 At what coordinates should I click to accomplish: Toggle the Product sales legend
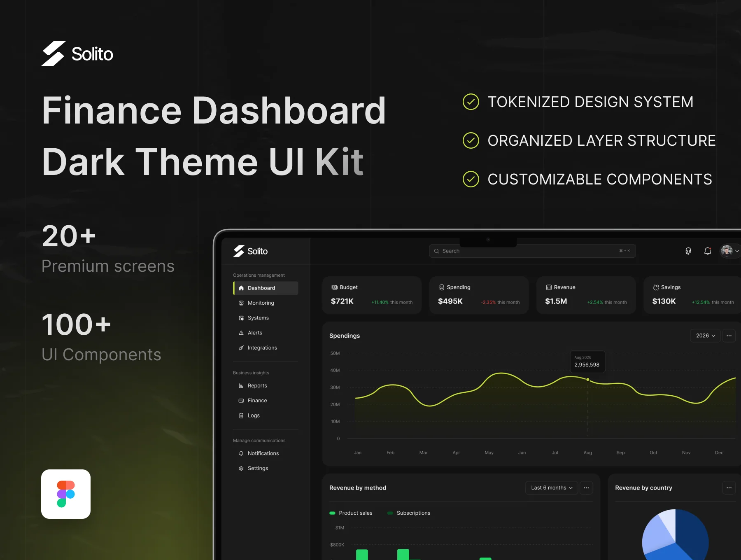(x=351, y=513)
